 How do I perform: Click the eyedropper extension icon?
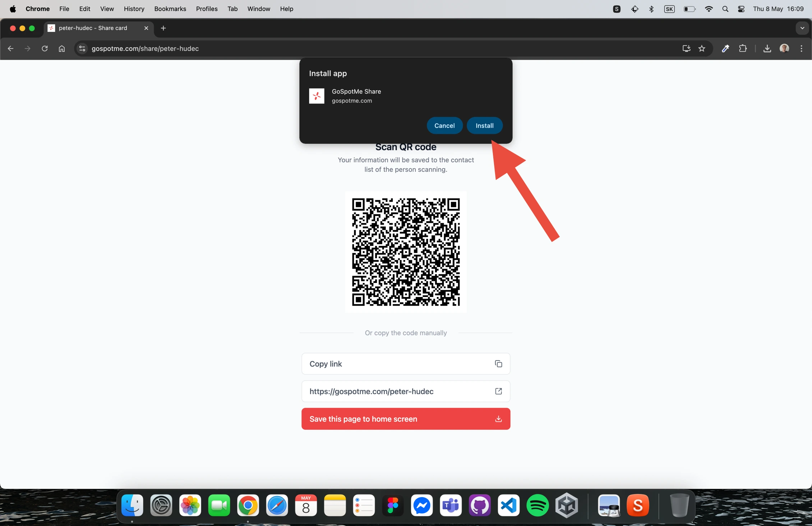tap(725, 49)
